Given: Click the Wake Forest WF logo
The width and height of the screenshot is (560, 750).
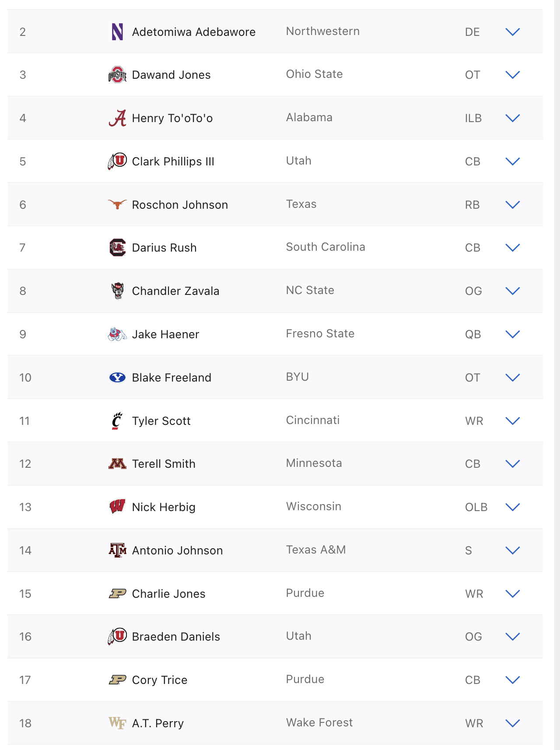Looking at the screenshot, I should 117,723.
